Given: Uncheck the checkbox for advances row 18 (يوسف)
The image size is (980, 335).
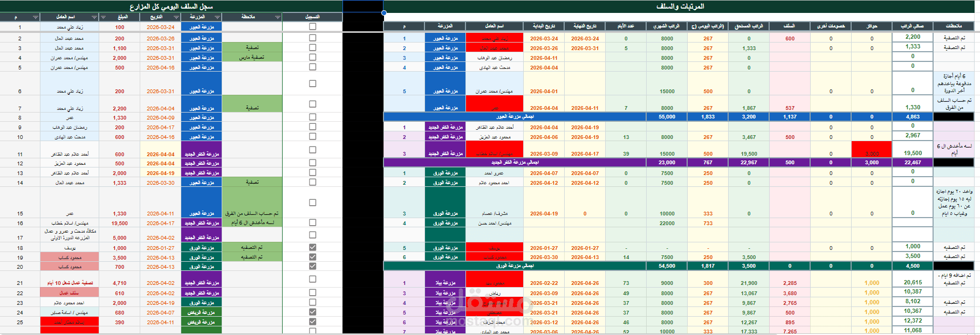Looking at the screenshot, I should coord(312,247).
